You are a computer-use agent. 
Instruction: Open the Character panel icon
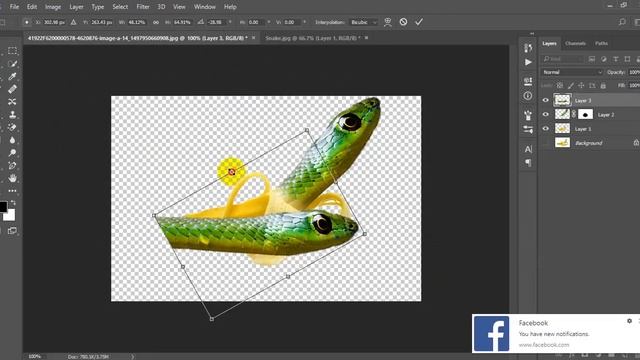(x=528, y=149)
